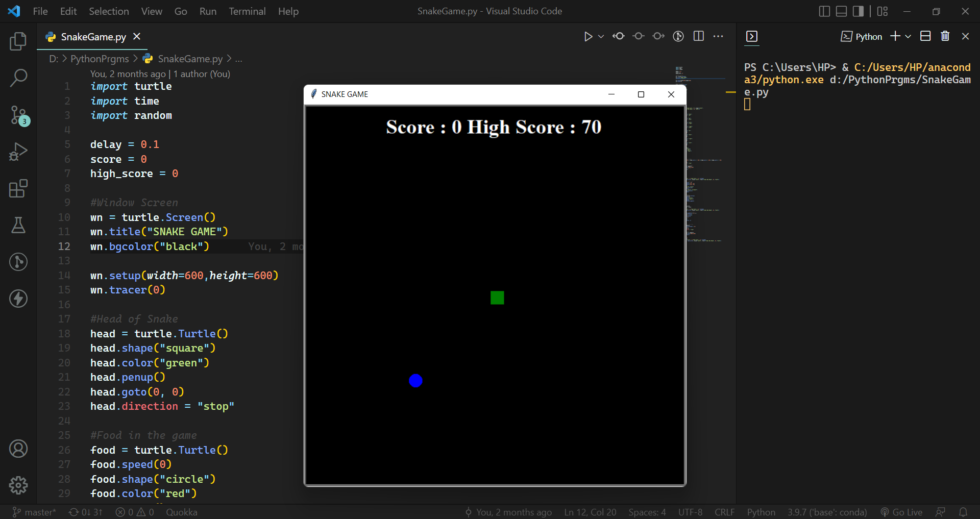The width and height of the screenshot is (980, 519).
Task: Expand the Run Python File dropdown arrow
Action: click(x=601, y=36)
